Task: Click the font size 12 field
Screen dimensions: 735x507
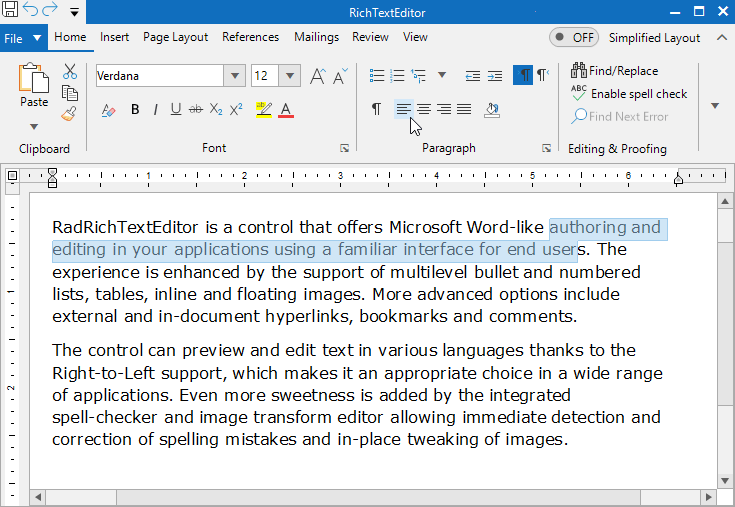Action: (x=265, y=75)
